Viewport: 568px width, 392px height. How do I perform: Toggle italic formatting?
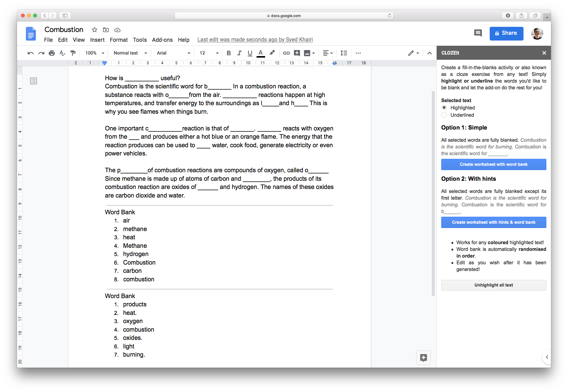240,53
